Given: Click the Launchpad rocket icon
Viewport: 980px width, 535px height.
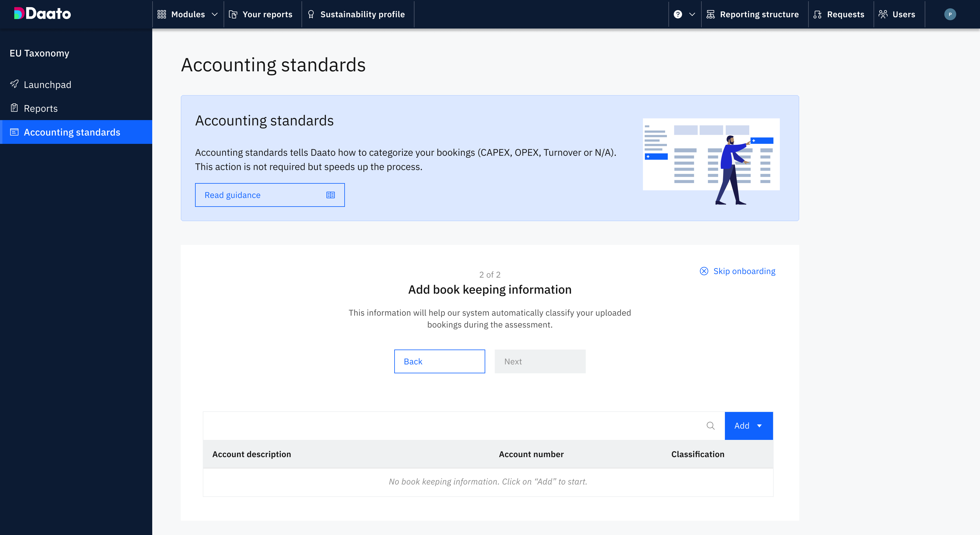Looking at the screenshot, I should [x=15, y=84].
